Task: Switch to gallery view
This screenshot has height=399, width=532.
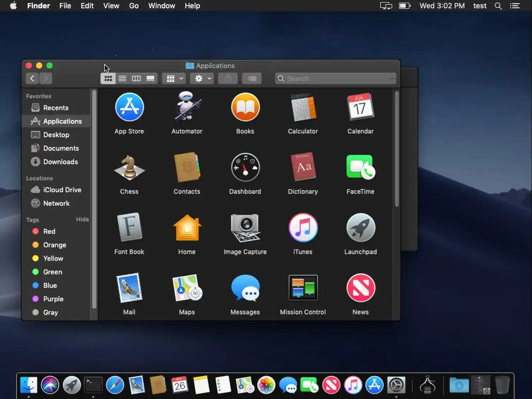Action: [x=150, y=79]
